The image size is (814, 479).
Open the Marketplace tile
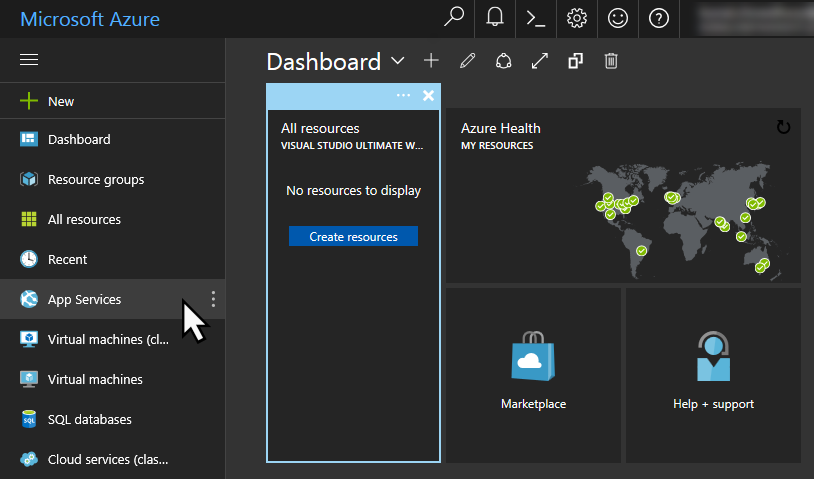(533, 375)
